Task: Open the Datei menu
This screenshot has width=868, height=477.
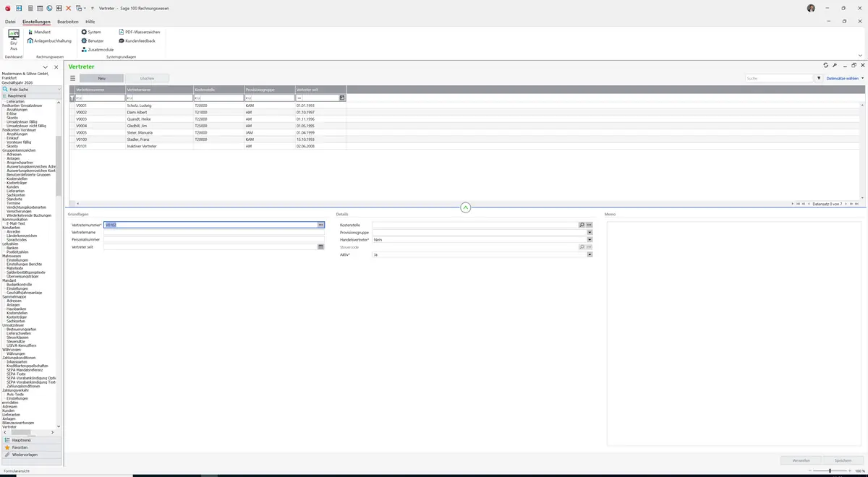Action: [x=10, y=22]
